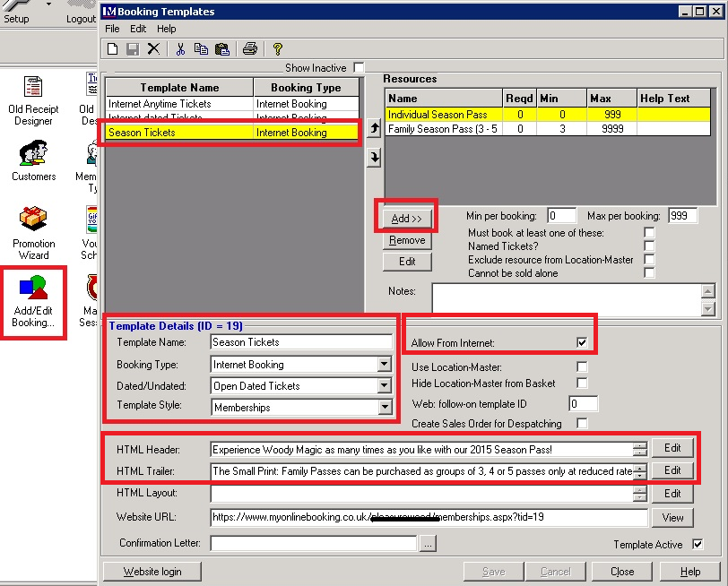Click the Logout icon in main window
This screenshot has height=586, width=728.
coord(81,12)
